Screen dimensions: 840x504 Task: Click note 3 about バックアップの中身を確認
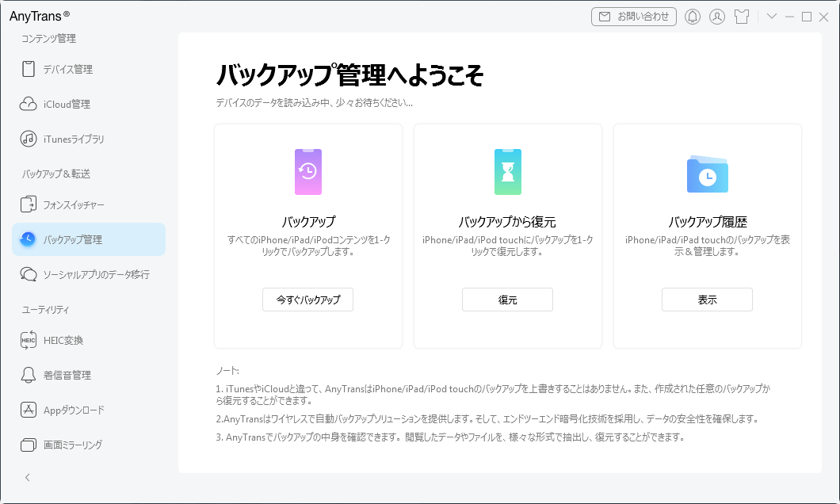pyautogui.click(x=451, y=437)
